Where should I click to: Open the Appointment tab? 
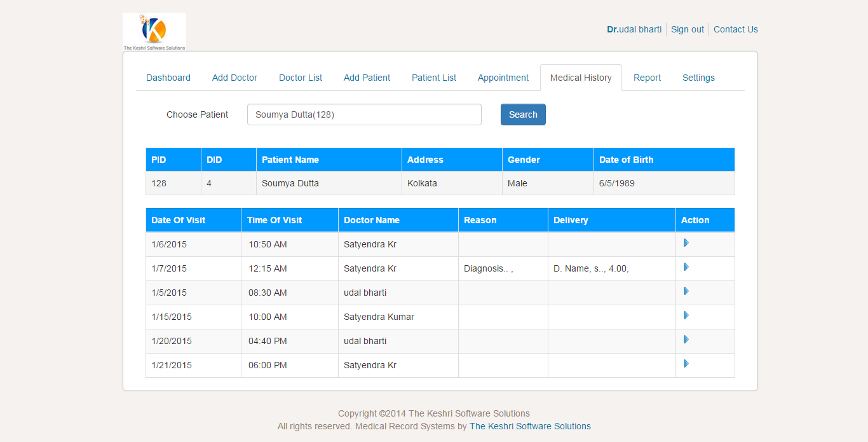pos(503,77)
